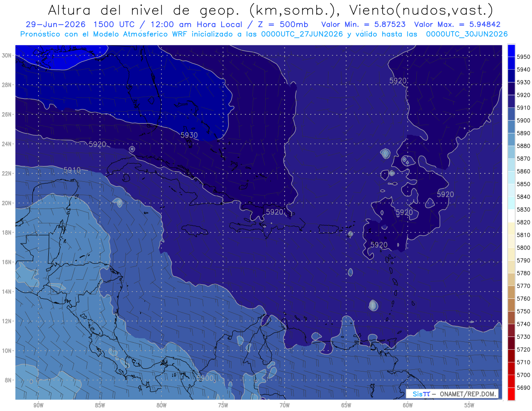This screenshot has height=411, width=532.
Task: Click the 'ONAMET/REP.DOM.' credit label
Action: tap(467, 394)
